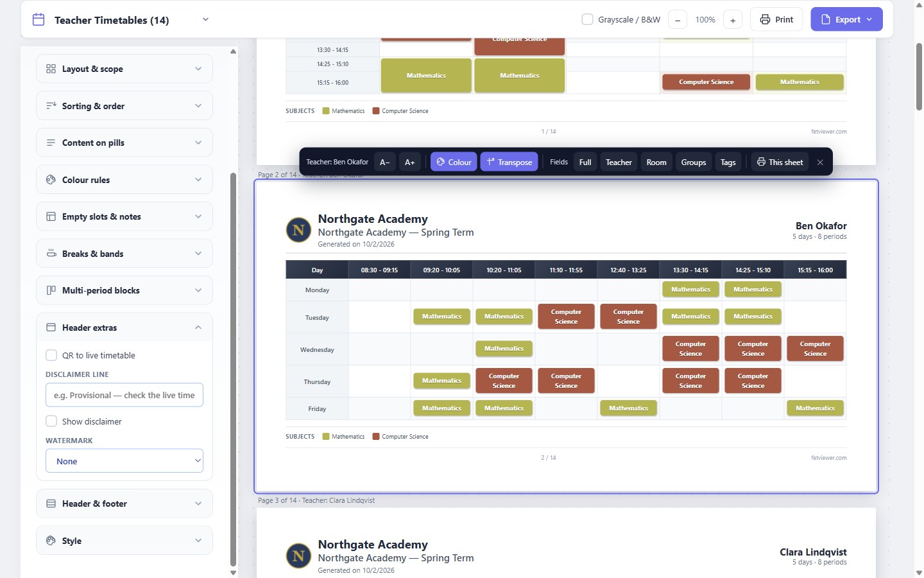Close the floating teacher toolbar
Viewport: 924px width, 578px height.
click(x=820, y=162)
